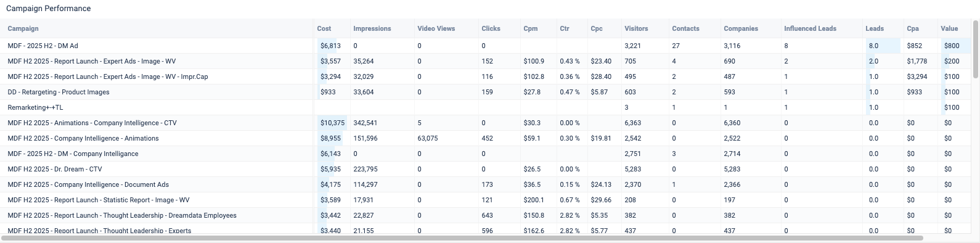Image resolution: width=980 pixels, height=243 pixels.
Task: Sort by the Impressions column header
Action: [x=372, y=28]
